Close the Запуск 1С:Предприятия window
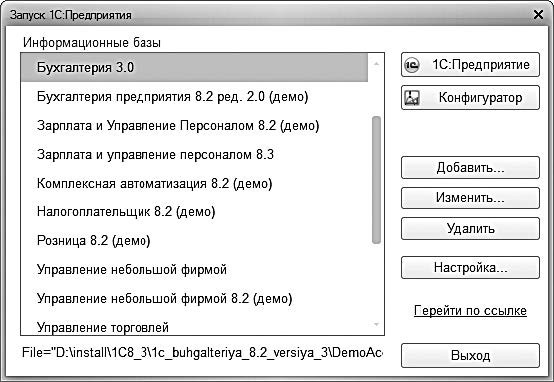554x382 pixels. click(538, 14)
